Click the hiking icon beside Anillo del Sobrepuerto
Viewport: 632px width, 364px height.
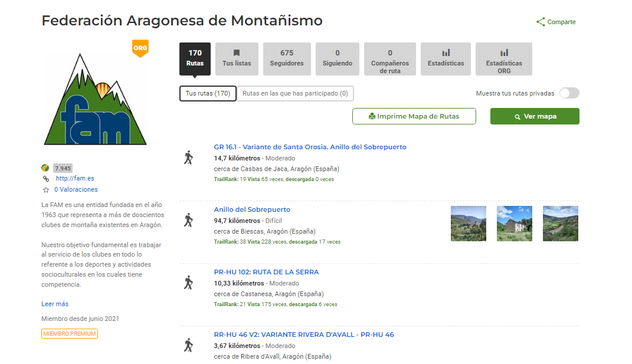(x=188, y=220)
